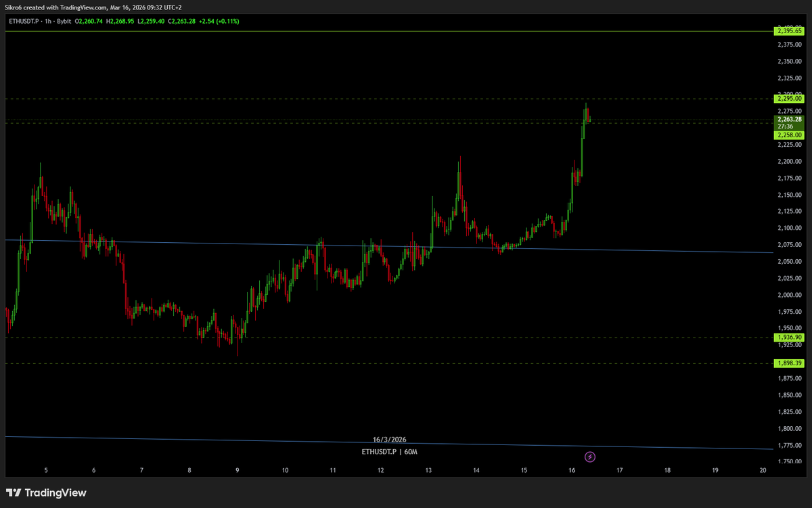
Task: Click the 1,875.00 price axis tick
Action: (x=790, y=379)
